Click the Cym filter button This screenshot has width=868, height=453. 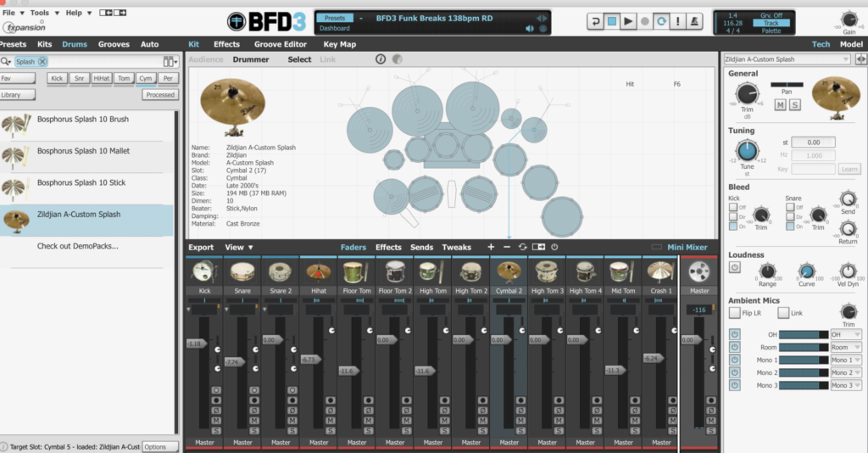[x=146, y=78]
